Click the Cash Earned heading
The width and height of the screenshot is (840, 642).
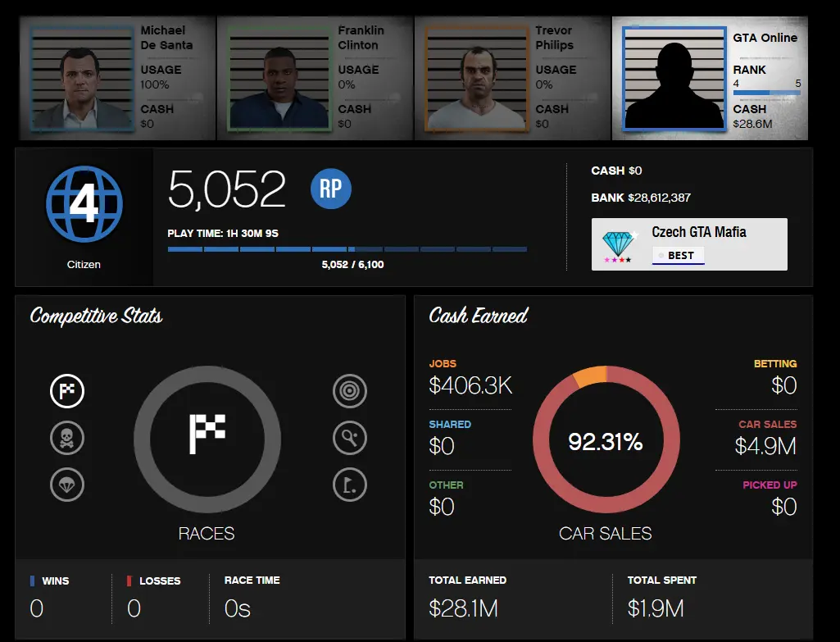coord(479,316)
